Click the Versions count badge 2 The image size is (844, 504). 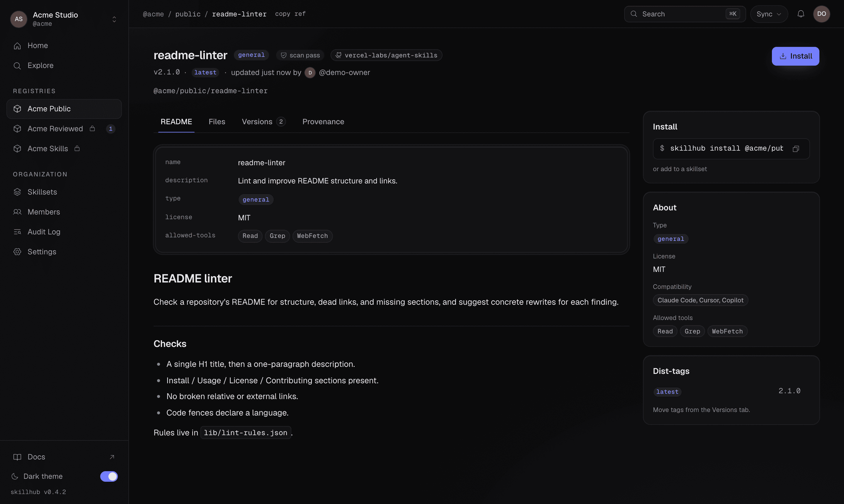pyautogui.click(x=280, y=122)
